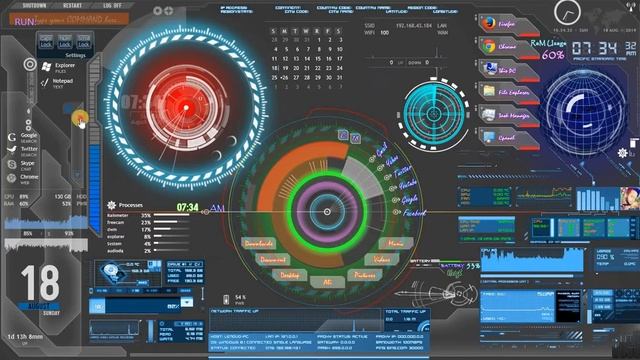Click the All button on green dial

[327, 282]
